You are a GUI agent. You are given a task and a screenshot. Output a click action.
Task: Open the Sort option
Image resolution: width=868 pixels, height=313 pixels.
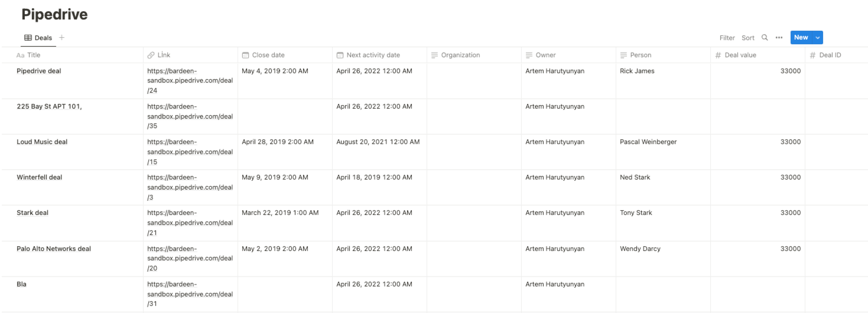pyautogui.click(x=748, y=38)
